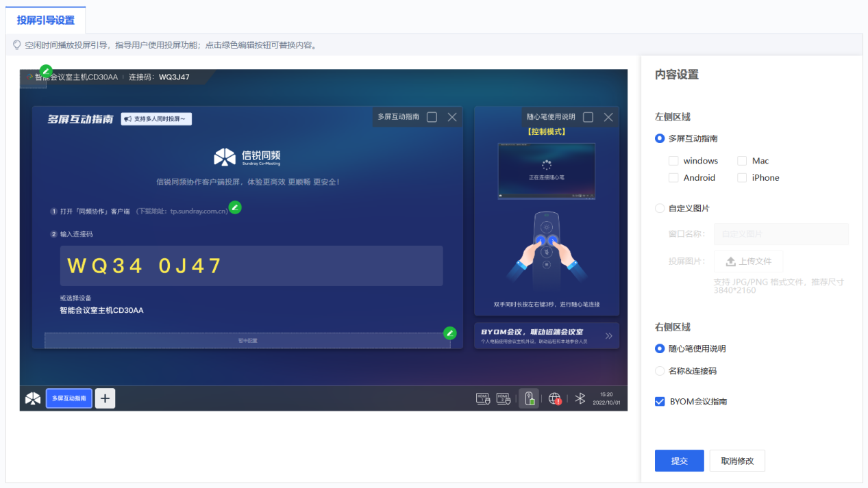Choose the 名称&连接码 radio option
The width and height of the screenshot is (868, 488).
660,371
